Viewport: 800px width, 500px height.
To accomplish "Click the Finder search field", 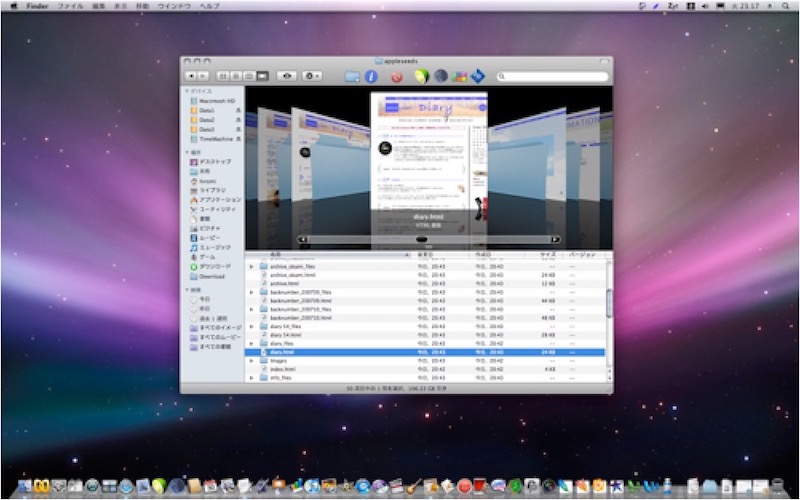I will click(552, 75).
